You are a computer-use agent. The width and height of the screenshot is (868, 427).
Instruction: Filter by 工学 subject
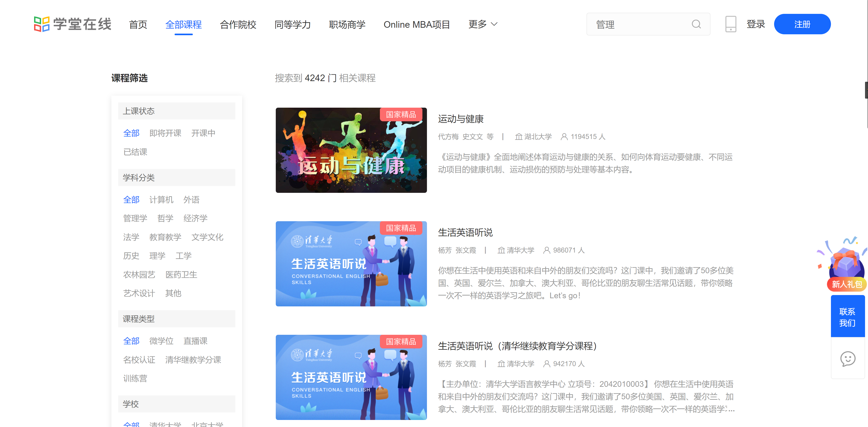click(183, 256)
